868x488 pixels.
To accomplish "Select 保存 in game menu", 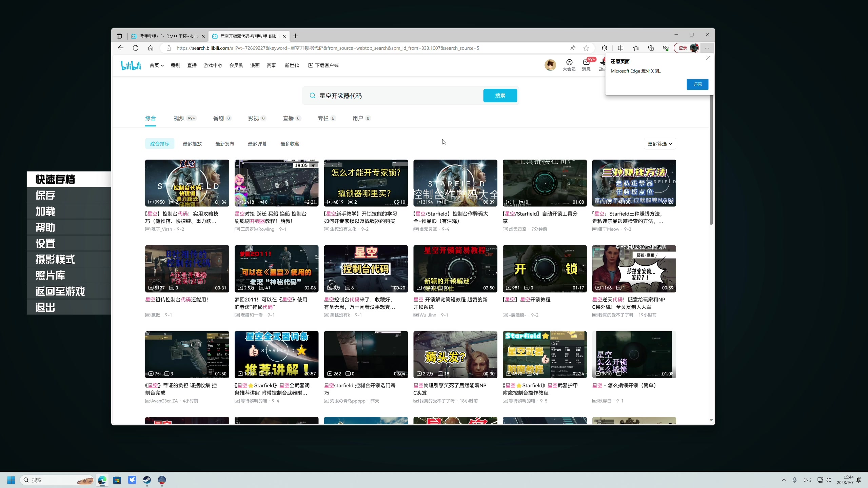I will click(69, 195).
